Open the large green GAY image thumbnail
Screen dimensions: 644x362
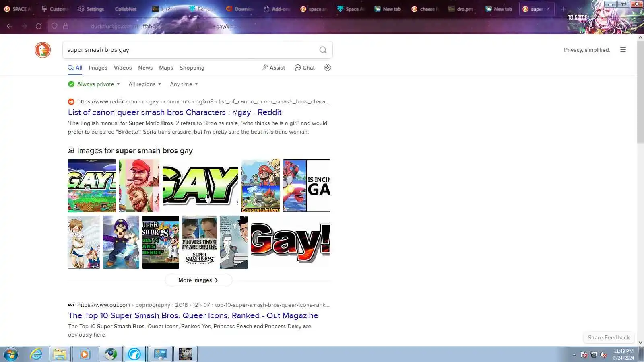point(200,186)
